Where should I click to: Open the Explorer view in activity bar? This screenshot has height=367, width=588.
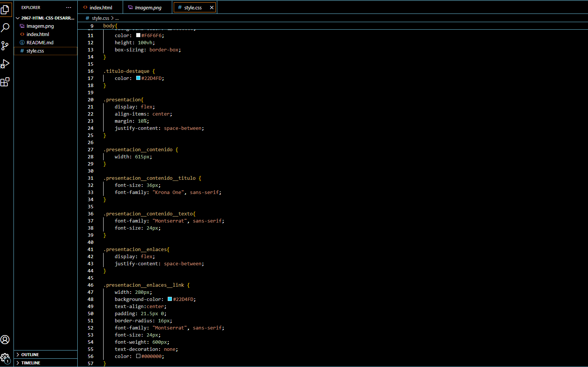[x=5, y=9]
